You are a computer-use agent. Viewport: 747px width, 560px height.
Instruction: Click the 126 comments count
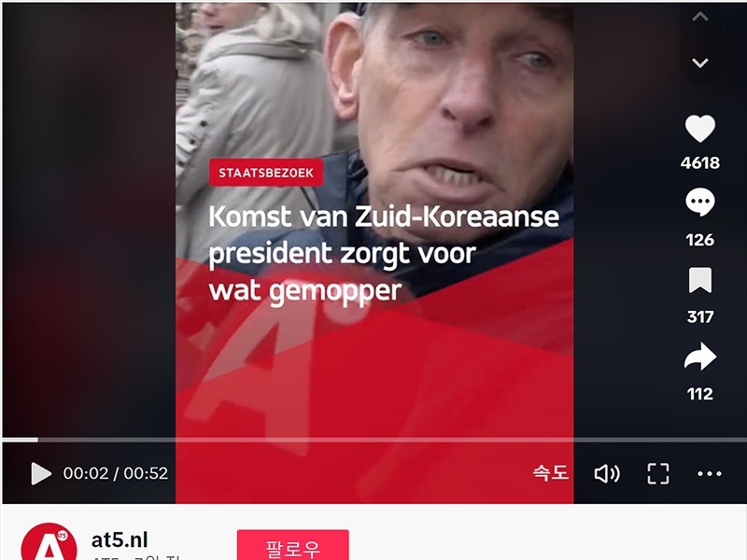[x=699, y=240]
